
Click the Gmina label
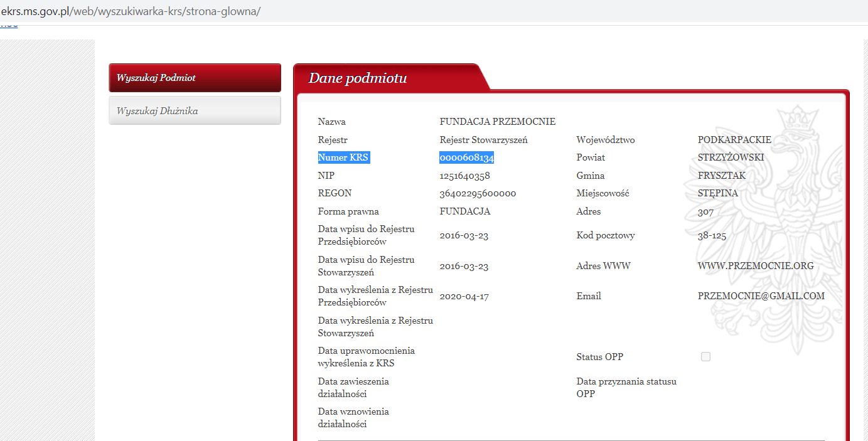click(591, 176)
